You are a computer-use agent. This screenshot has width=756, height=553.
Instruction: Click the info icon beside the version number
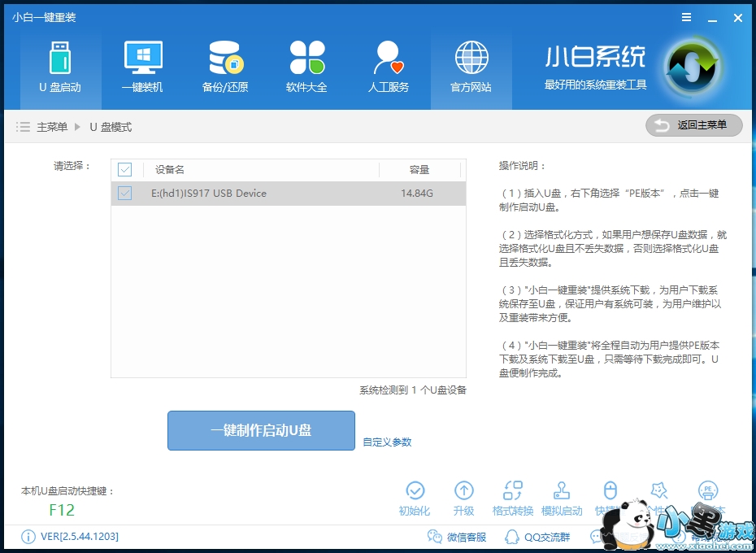(x=28, y=537)
